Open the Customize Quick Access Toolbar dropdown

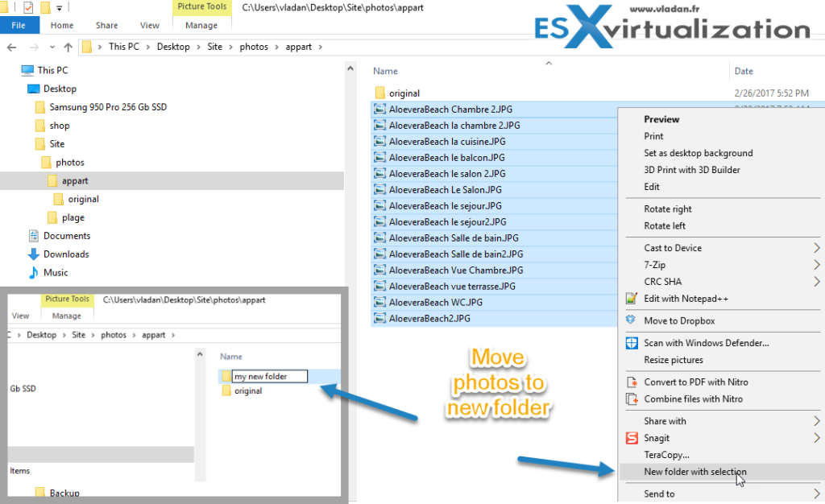click(x=60, y=8)
